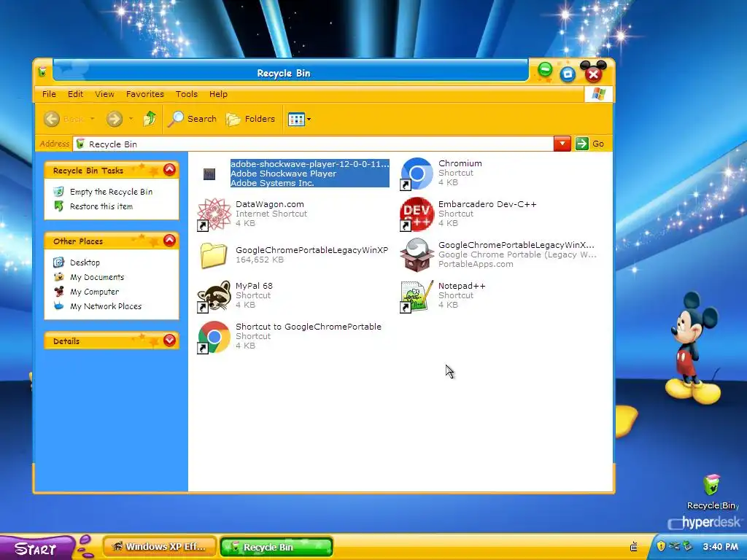Select the text "Notepad++"

462,286
